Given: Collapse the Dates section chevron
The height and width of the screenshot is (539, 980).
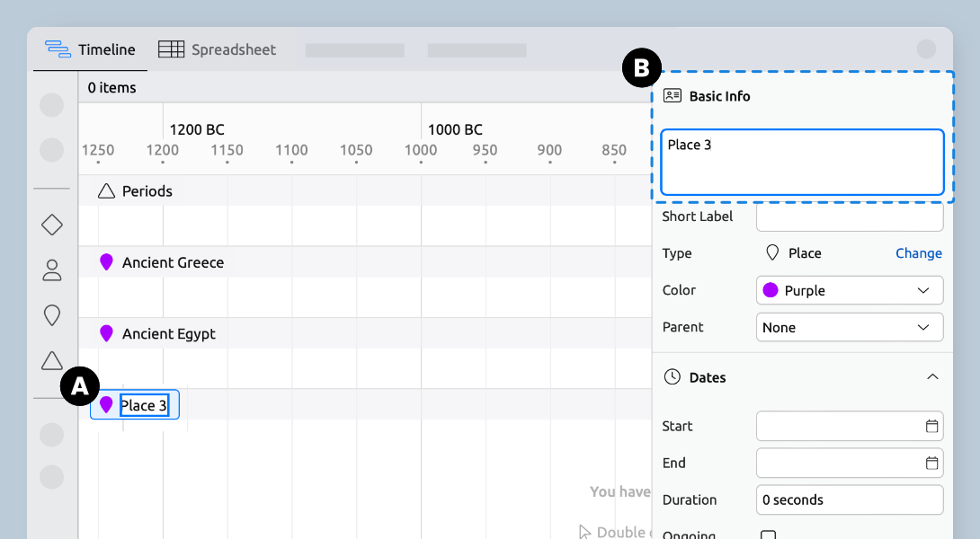Looking at the screenshot, I should pos(932,376).
